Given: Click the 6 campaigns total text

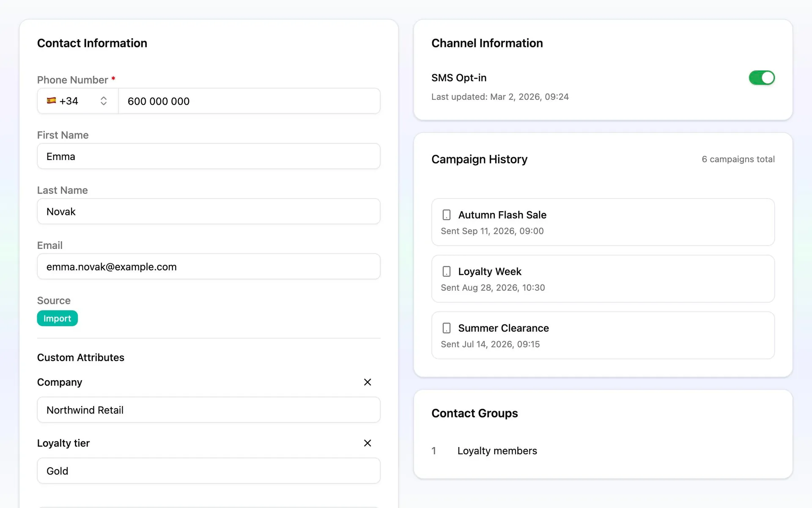Looking at the screenshot, I should point(738,159).
